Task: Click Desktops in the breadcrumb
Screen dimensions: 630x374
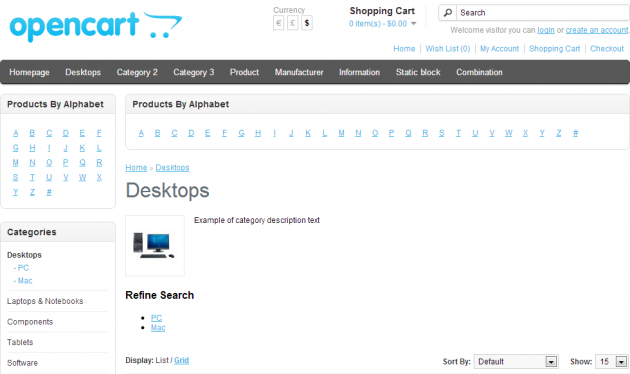Action: (172, 168)
